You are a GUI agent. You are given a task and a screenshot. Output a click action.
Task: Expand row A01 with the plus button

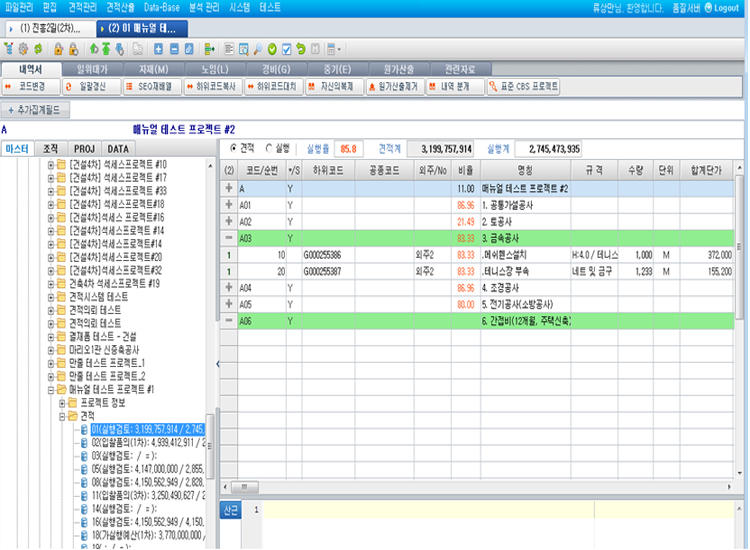[229, 204]
